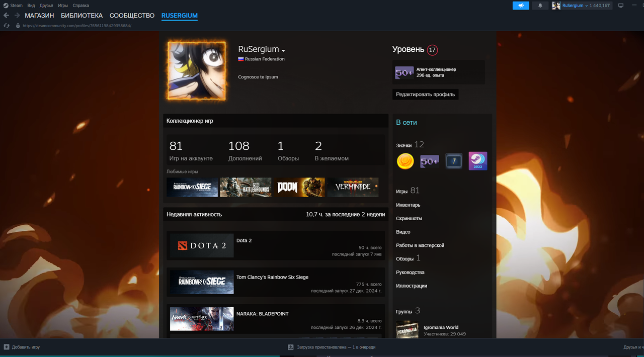This screenshot has height=357, width=644.
Task: Click the level 17 circle
Action: (432, 50)
